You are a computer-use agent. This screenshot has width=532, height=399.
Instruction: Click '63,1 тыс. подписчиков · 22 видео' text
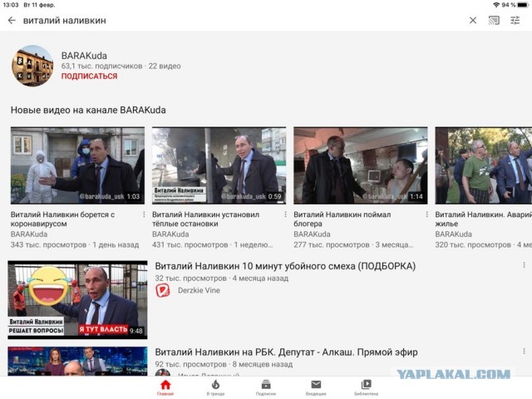121,66
